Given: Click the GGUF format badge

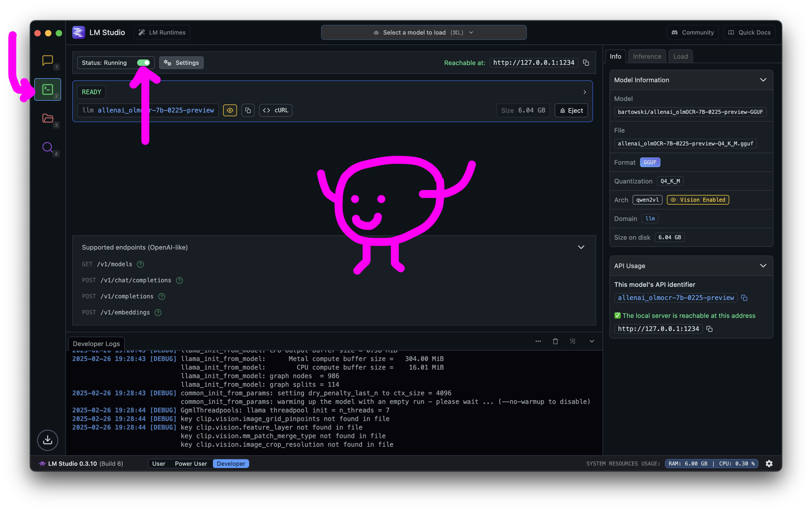Looking at the screenshot, I should pos(650,163).
